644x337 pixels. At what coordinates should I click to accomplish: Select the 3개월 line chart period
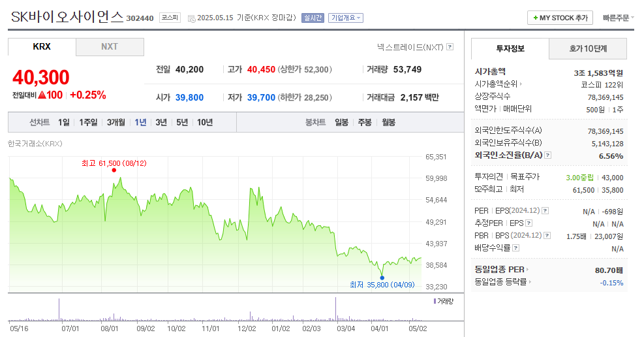point(115,122)
